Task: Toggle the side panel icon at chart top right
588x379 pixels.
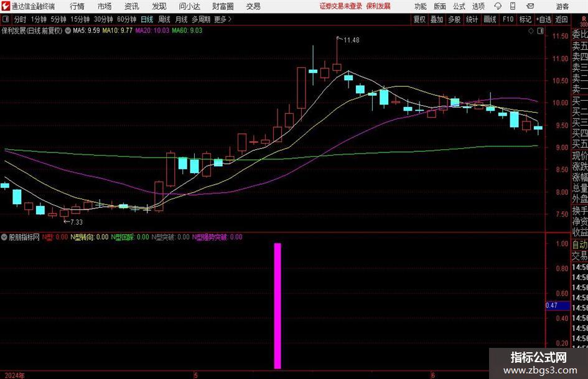Action: (x=540, y=31)
